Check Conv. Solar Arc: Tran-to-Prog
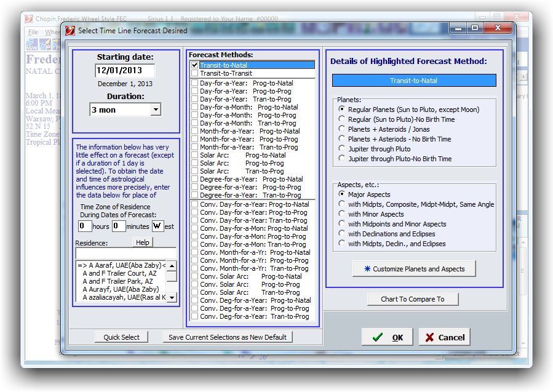Screen dimensions: 553x392 (194, 292)
